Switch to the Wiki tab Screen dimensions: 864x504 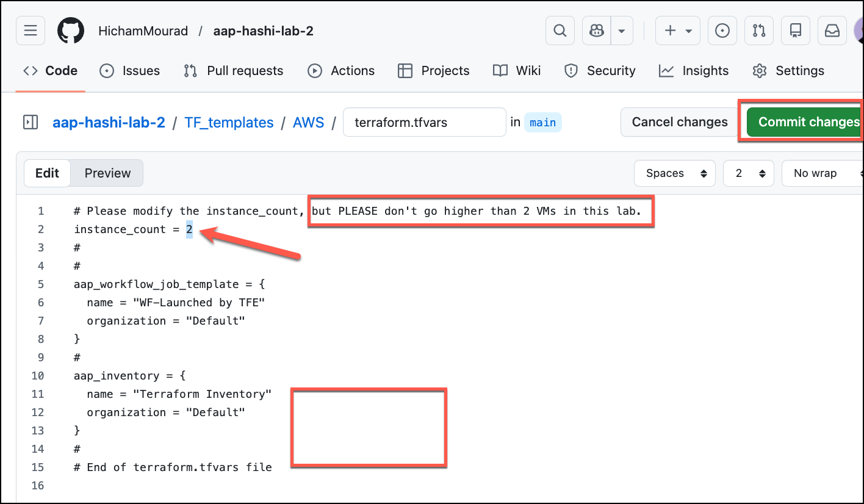point(517,71)
